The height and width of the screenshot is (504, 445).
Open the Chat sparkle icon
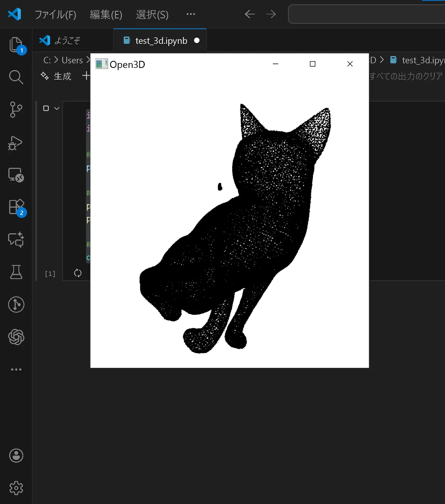[16, 240]
